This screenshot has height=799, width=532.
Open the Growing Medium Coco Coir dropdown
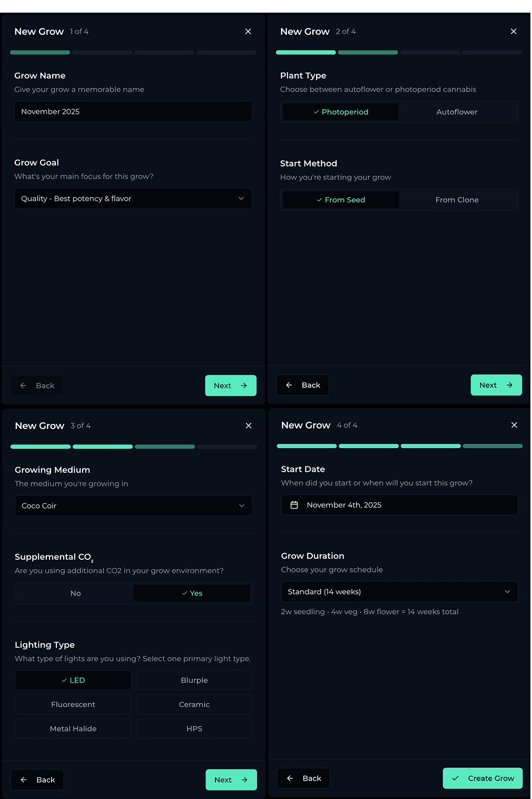pyautogui.click(x=134, y=506)
